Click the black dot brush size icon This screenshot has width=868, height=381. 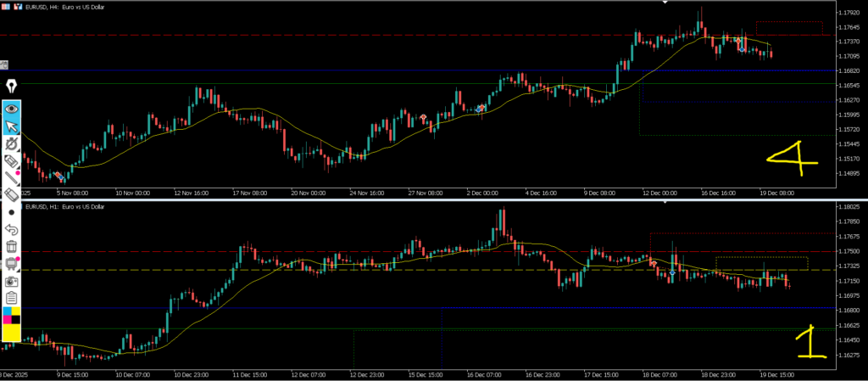click(x=12, y=212)
